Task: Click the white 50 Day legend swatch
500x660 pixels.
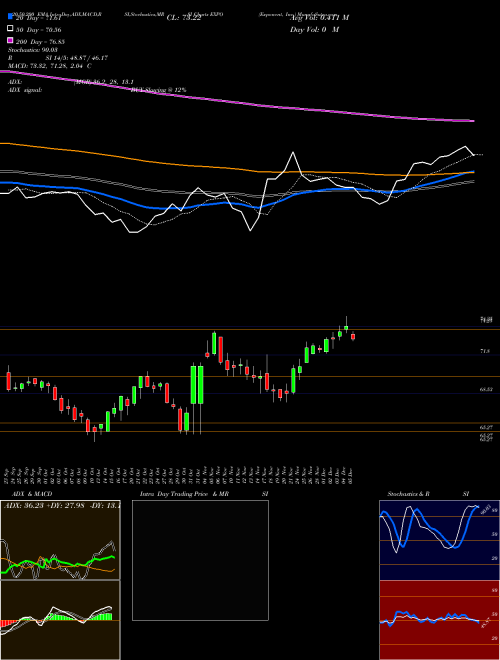Action: (x=11, y=29)
